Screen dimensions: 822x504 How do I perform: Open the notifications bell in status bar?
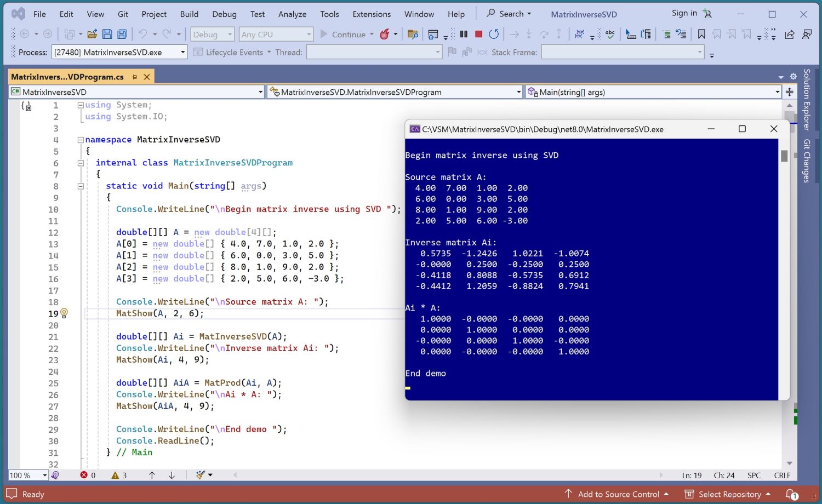click(791, 494)
